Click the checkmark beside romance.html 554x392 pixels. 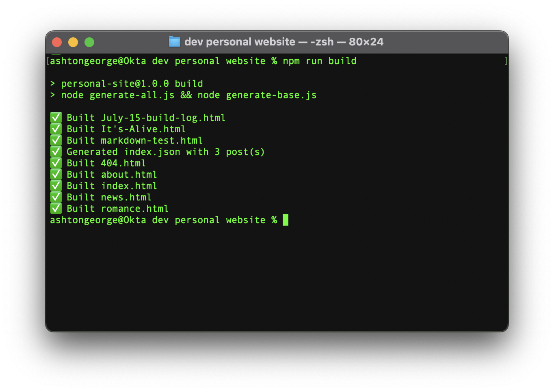click(56, 209)
